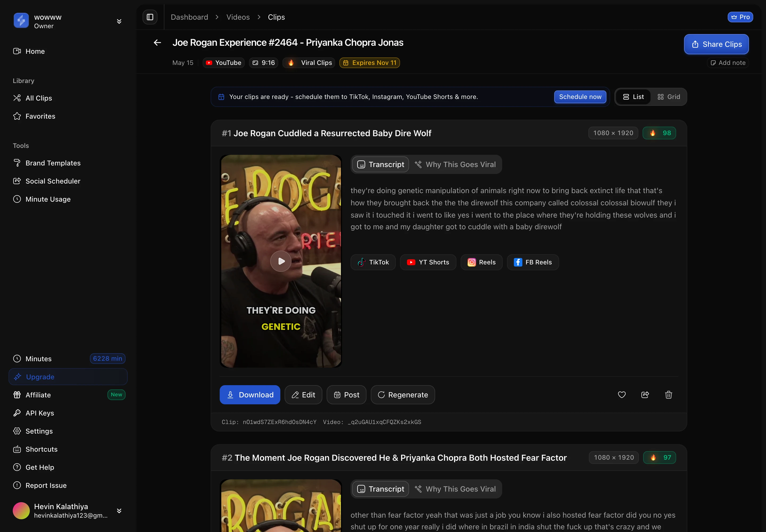Click the Instagram Reels chip
Image resolution: width=766 pixels, height=532 pixels.
(481, 262)
